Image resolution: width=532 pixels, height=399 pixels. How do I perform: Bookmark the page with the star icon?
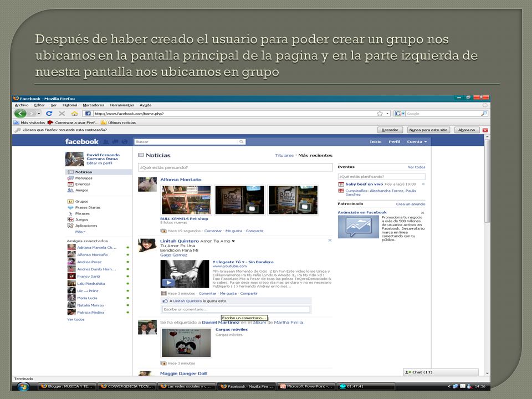point(380,114)
